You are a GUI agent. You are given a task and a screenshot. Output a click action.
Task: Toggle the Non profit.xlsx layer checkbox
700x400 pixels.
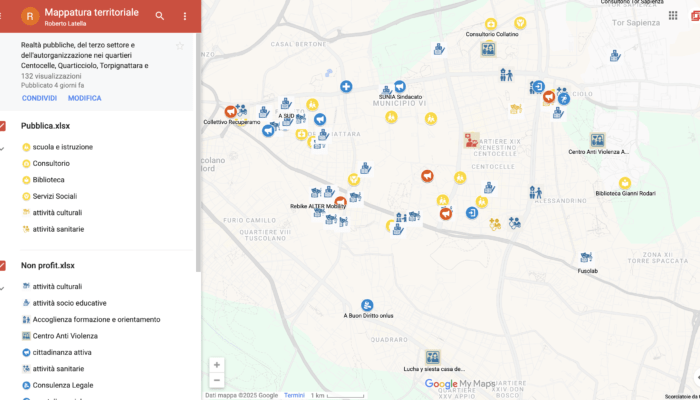pos(2,266)
